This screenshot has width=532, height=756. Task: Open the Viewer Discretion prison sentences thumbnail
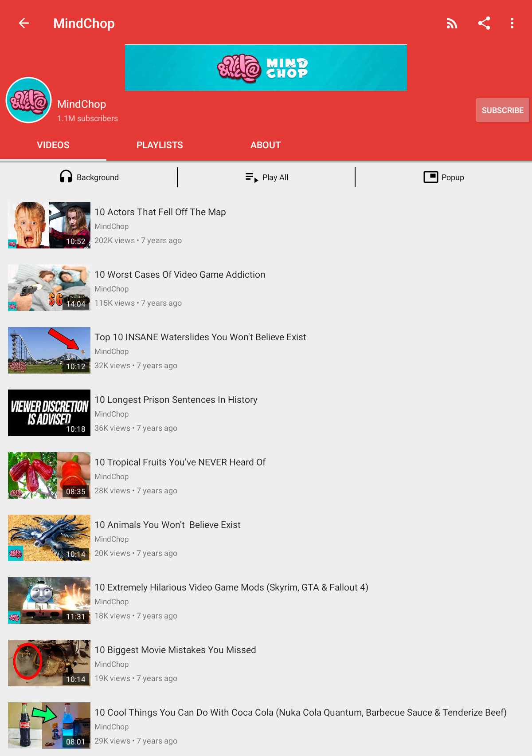[49, 413]
